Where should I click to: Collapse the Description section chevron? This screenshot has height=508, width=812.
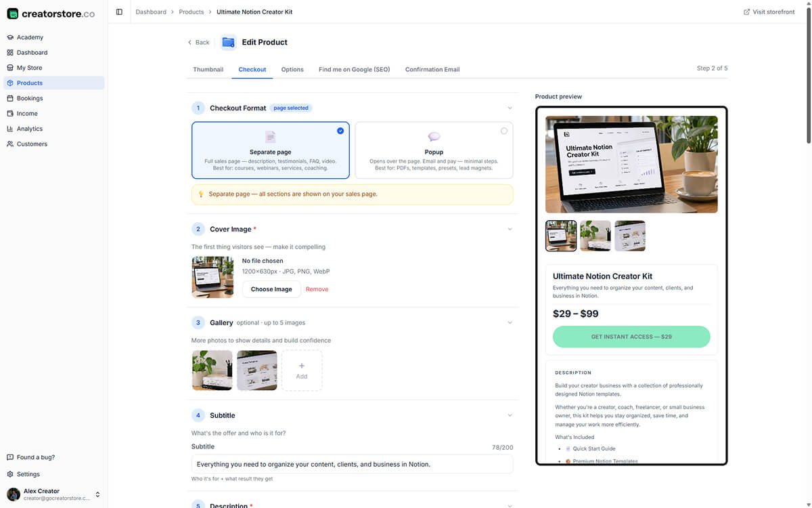point(510,505)
